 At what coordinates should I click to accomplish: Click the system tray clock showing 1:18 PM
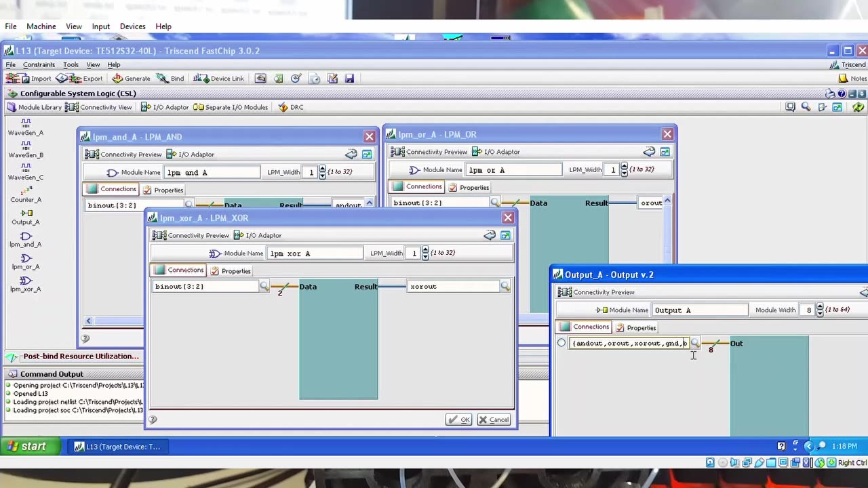click(x=844, y=447)
